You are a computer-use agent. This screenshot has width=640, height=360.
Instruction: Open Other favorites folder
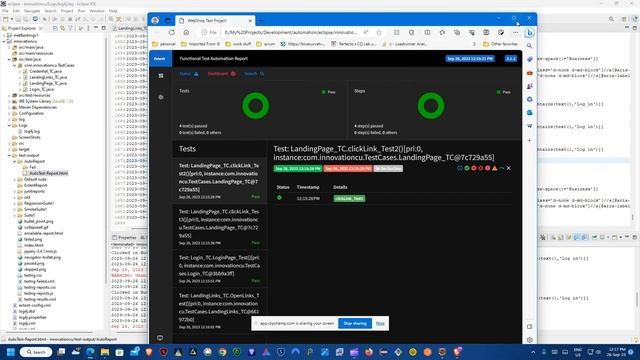[x=500, y=44]
